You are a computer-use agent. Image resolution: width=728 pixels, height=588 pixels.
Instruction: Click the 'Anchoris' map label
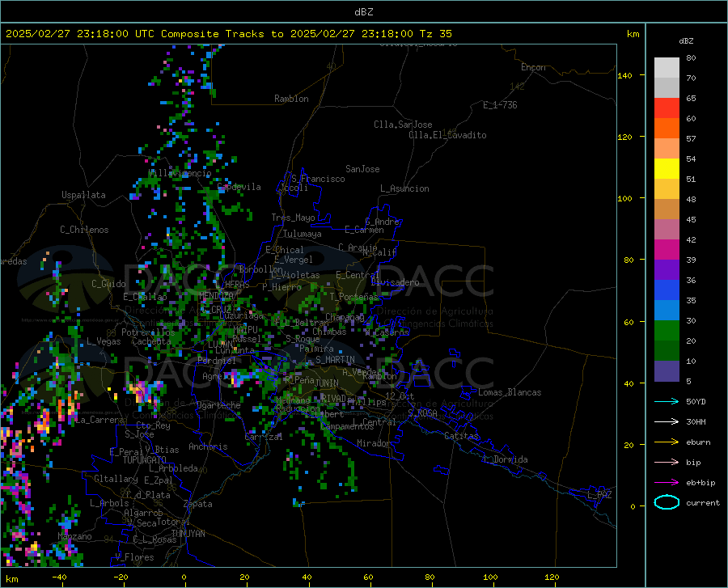point(208,447)
